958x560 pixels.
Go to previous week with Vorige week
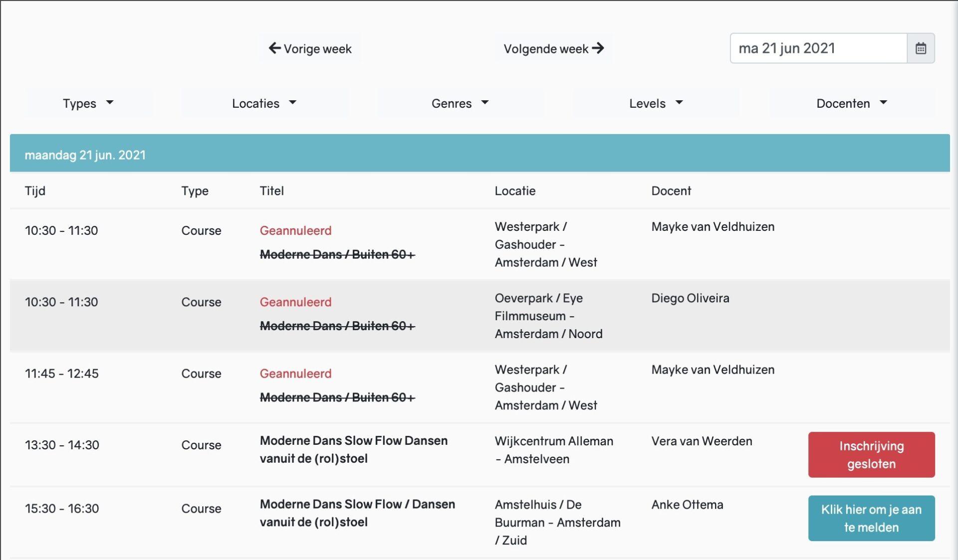[x=310, y=48]
